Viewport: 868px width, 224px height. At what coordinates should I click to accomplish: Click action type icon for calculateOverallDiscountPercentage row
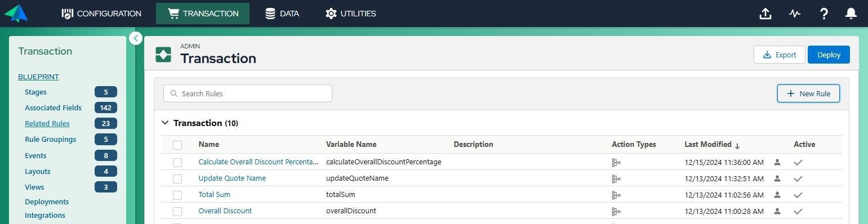click(x=616, y=163)
